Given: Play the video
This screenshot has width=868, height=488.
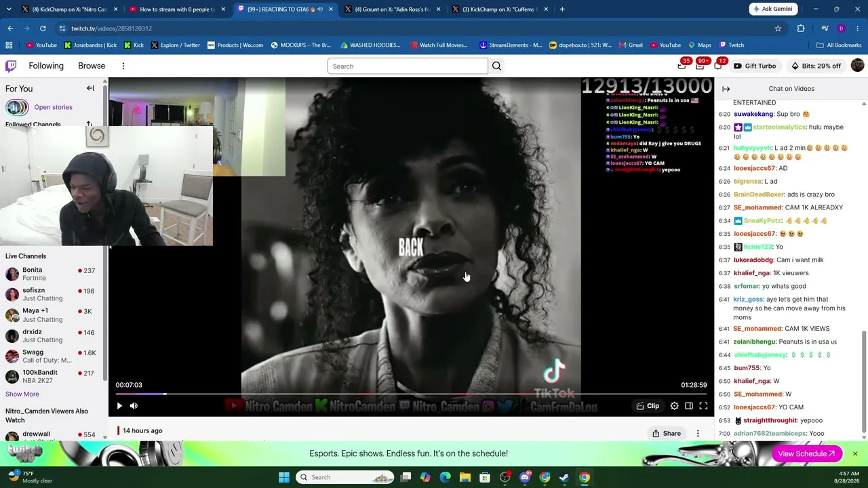Looking at the screenshot, I should coord(119,406).
